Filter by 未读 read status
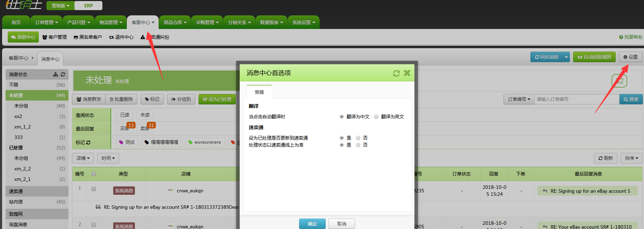 click(x=145, y=115)
